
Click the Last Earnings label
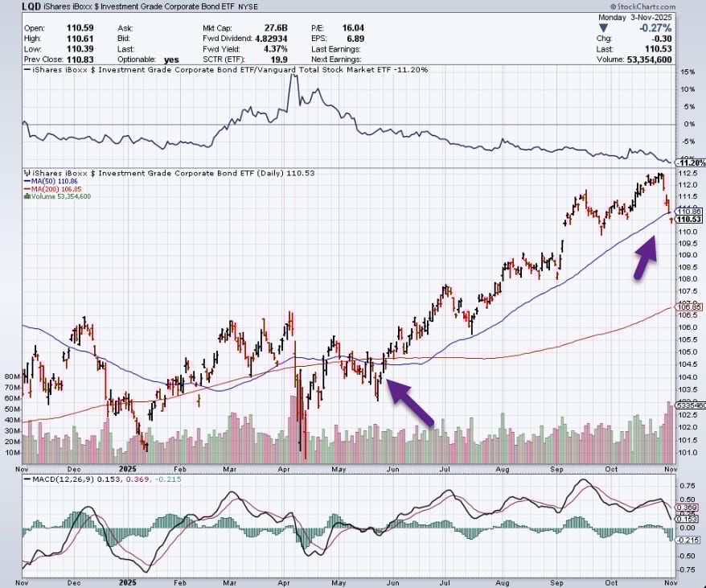click(336, 49)
